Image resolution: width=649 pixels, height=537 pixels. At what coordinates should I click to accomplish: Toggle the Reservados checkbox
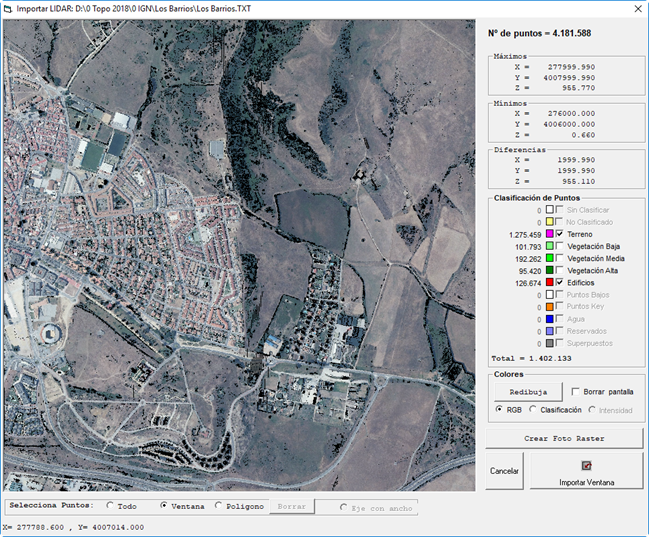click(560, 330)
